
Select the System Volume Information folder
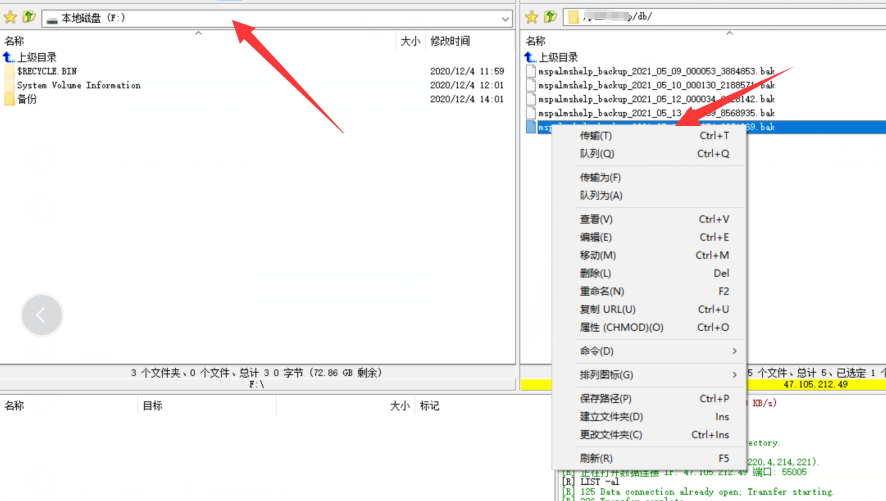pos(78,86)
